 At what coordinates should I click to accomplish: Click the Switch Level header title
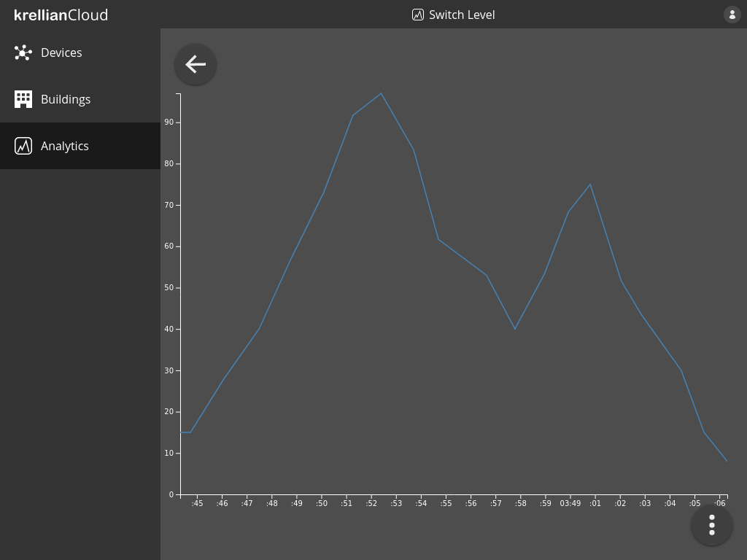pyautogui.click(x=462, y=15)
